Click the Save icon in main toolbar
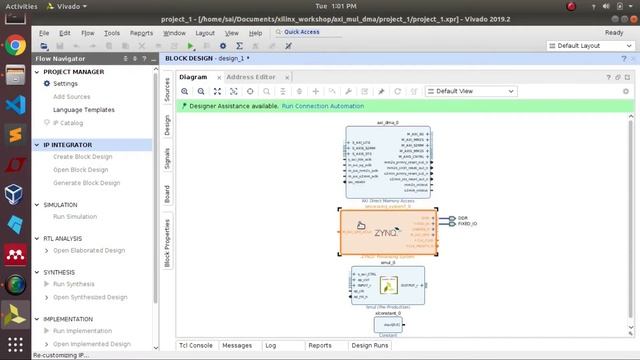This screenshot has height=360, width=640. (60, 46)
